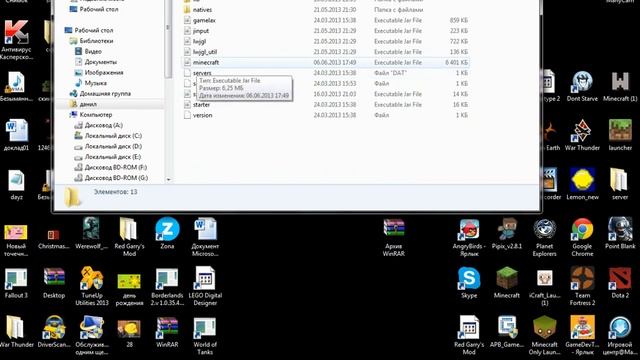
Task: Open the Kaspersky Antivirus desktop shortcut
Action: click(16, 40)
